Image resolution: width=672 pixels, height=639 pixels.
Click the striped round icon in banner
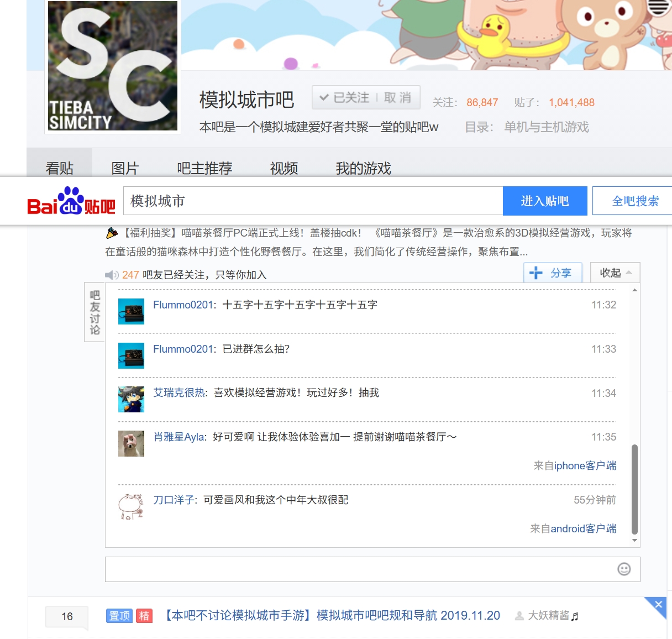click(x=658, y=7)
